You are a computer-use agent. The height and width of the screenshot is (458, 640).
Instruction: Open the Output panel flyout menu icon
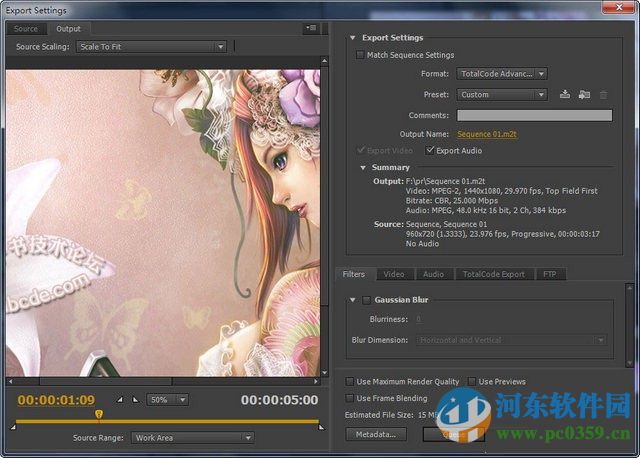[x=311, y=28]
